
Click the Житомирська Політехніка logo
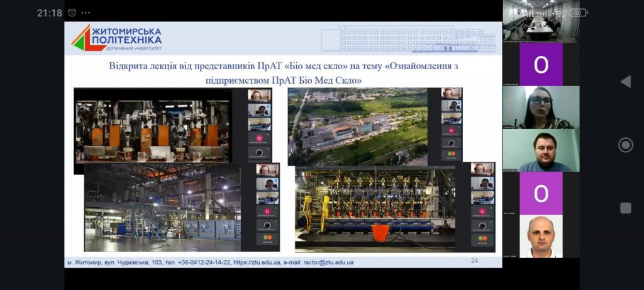(116, 38)
